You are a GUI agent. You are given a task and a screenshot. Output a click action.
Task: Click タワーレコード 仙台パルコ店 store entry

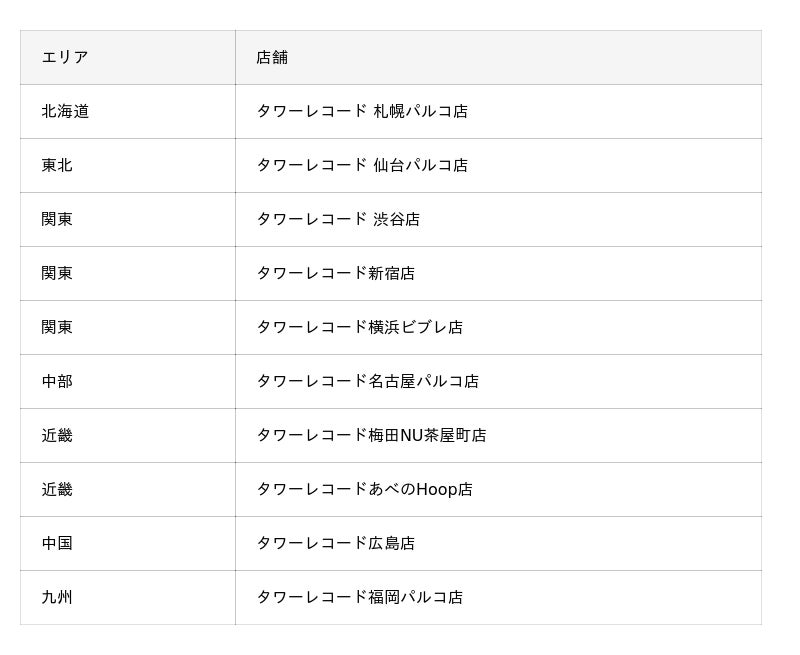362,165
